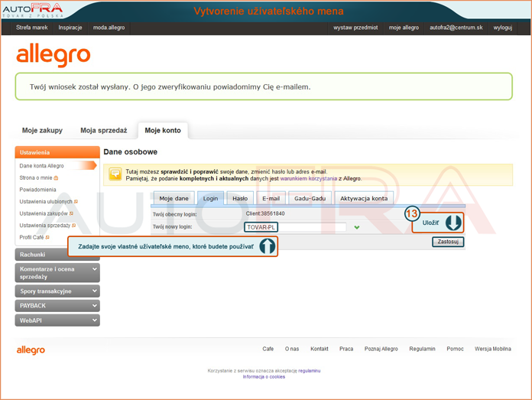The width and height of the screenshot is (532, 400).
Task: Click the Twój obecny login label
Action: click(x=175, y=214)
